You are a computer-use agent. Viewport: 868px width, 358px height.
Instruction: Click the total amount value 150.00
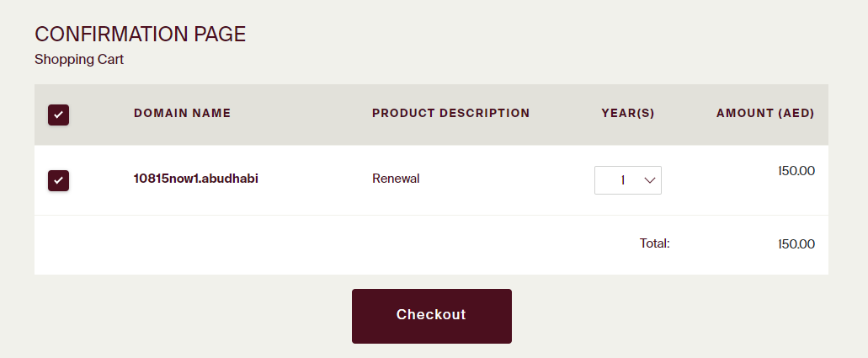(x=796, y=244)
